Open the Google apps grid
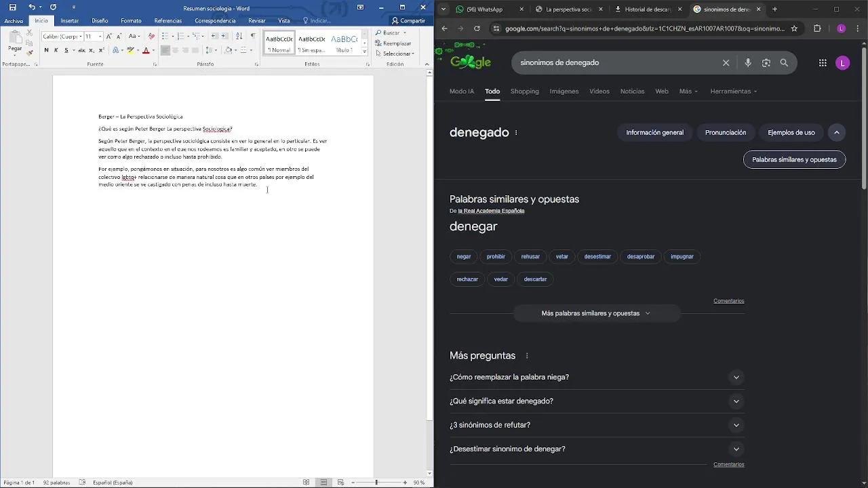 pyautogui.click(x=823, y=63)
